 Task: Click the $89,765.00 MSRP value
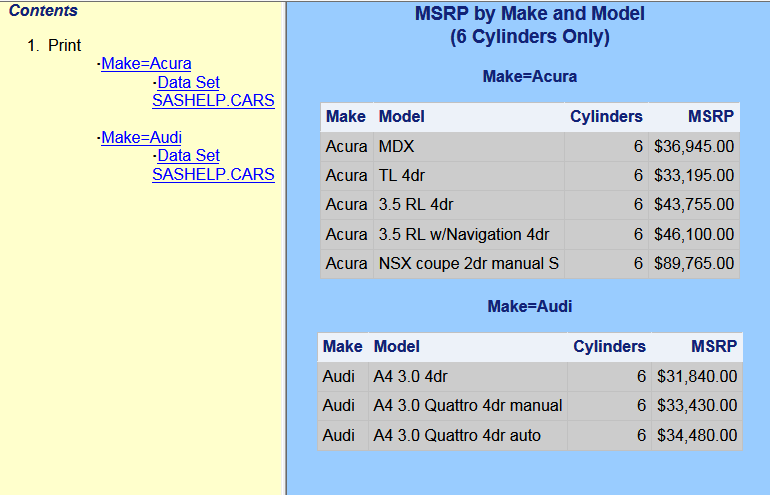[694, 264]
